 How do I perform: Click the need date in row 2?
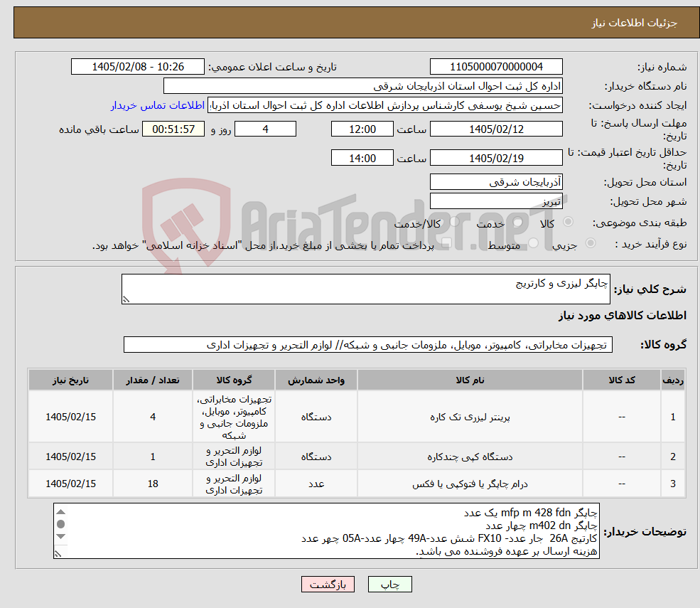click(70, 457)
